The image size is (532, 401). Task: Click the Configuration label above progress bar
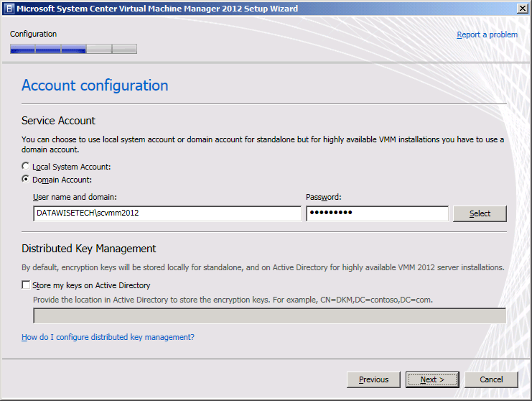(33, 34)
